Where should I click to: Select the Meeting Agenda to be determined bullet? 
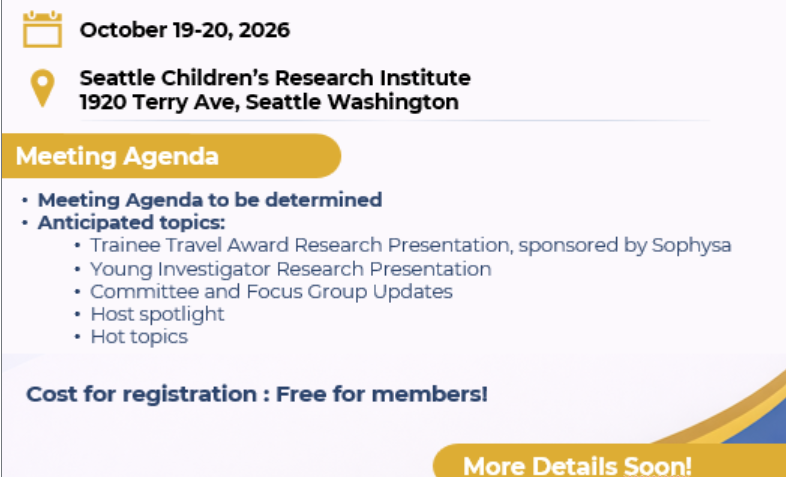tap(210, 200)
